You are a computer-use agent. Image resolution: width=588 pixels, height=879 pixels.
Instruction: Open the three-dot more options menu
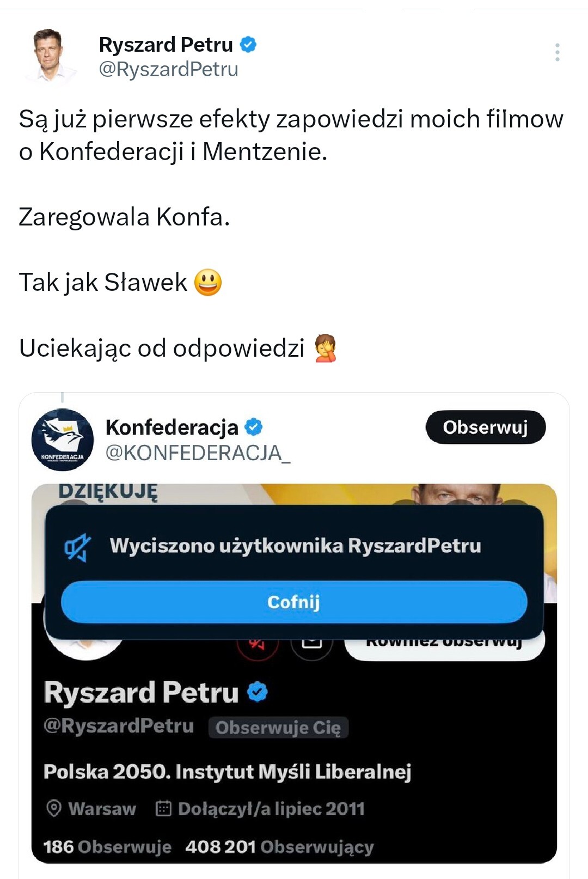click(x=557, y=52)
